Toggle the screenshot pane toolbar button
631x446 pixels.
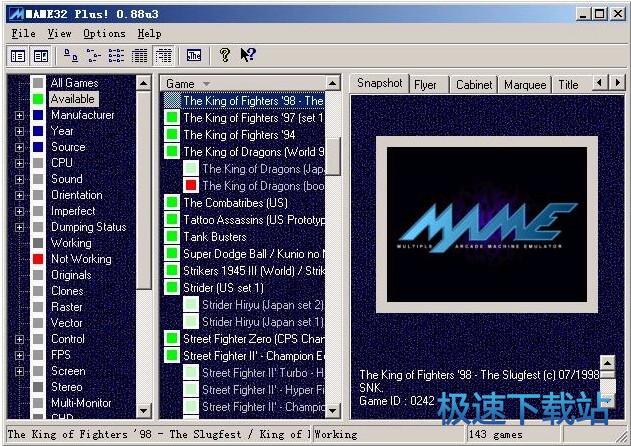(41, 56)
